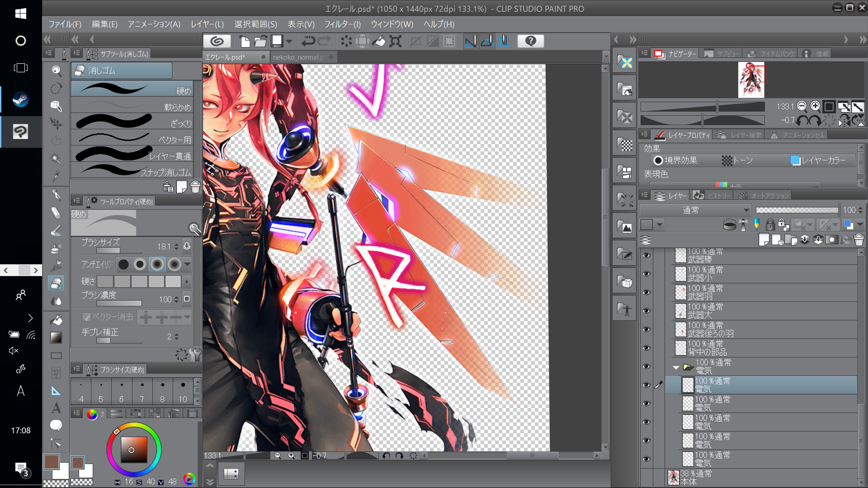This screenshot has height=488, width=868.
Task: Open Steam from taskbar
Action: (20, 99)
